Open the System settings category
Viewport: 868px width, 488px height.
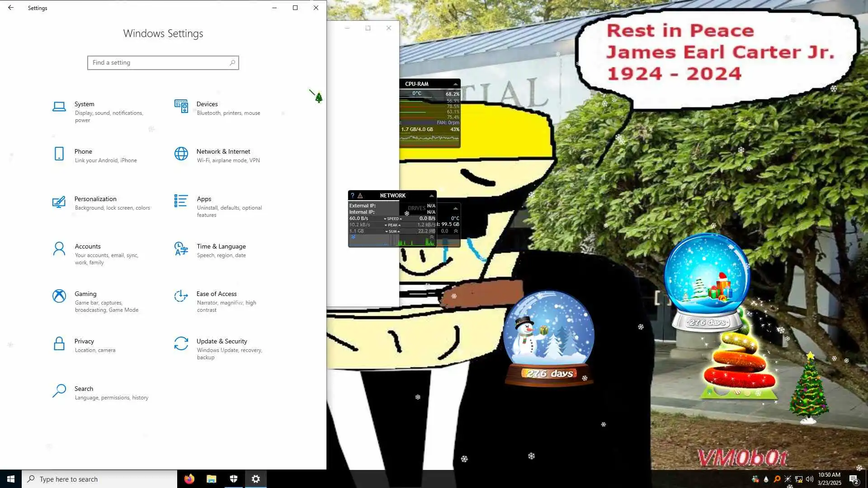tap(85, 104)
